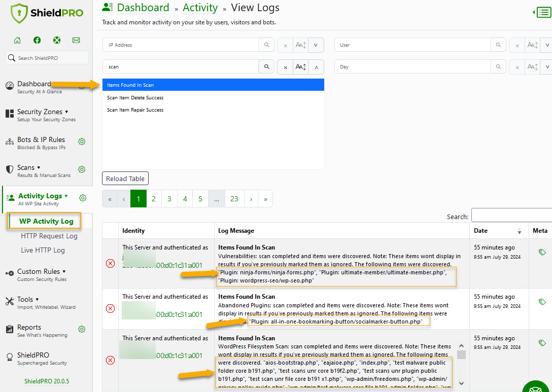The width and height of the screenshot is (552, 392).
Task: Open Live HTTP Log submenu item
Action: click(x=43, y=250)
